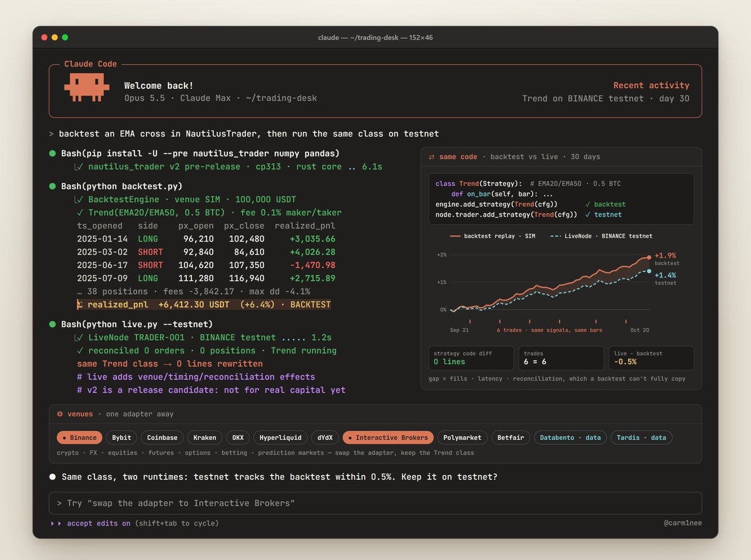Screen dimensions: 751x560
Task: Click the 2025-01-14 LONG trade row
Action: point(207,239)
